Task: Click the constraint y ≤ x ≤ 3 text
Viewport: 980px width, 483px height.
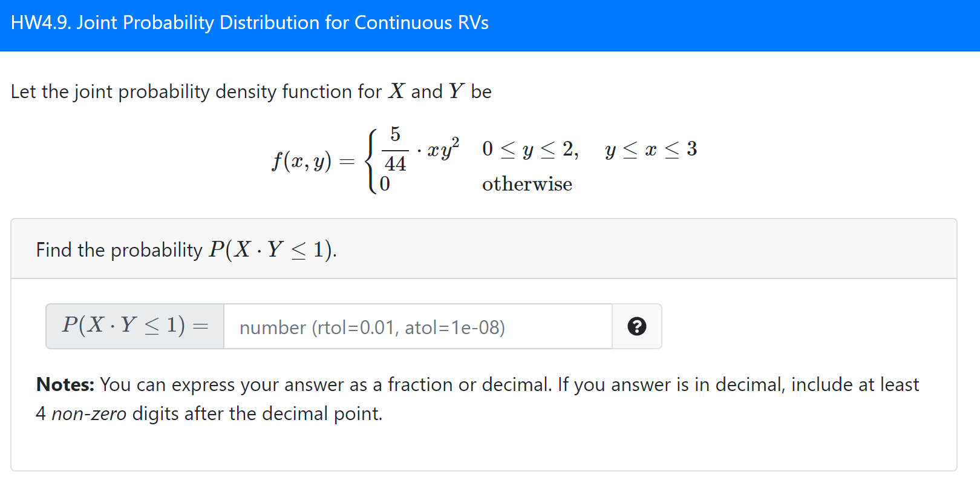Action: click(650, 149)
